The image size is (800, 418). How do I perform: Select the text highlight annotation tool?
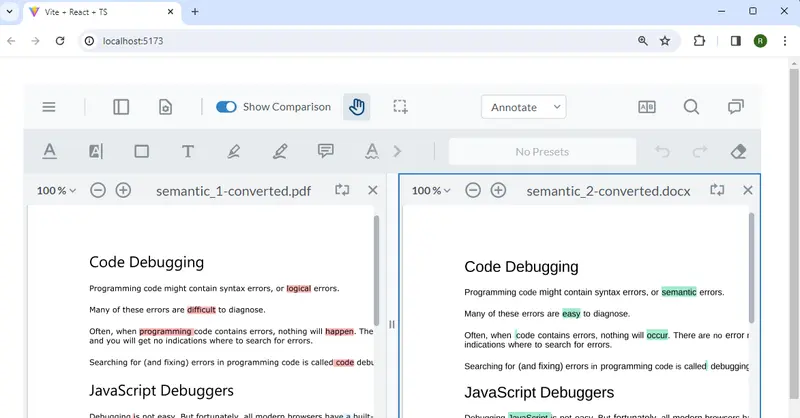[96, 151]
